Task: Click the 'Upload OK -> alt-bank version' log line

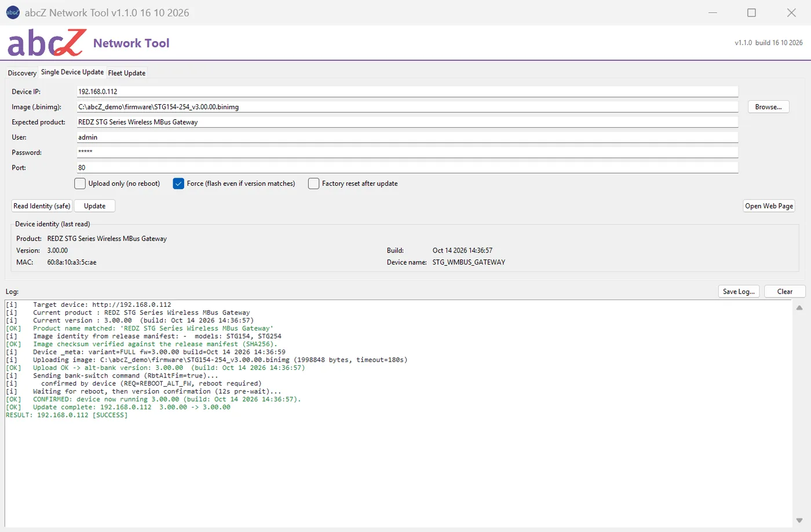Action: pyautogui.click(x=155, y=368)
